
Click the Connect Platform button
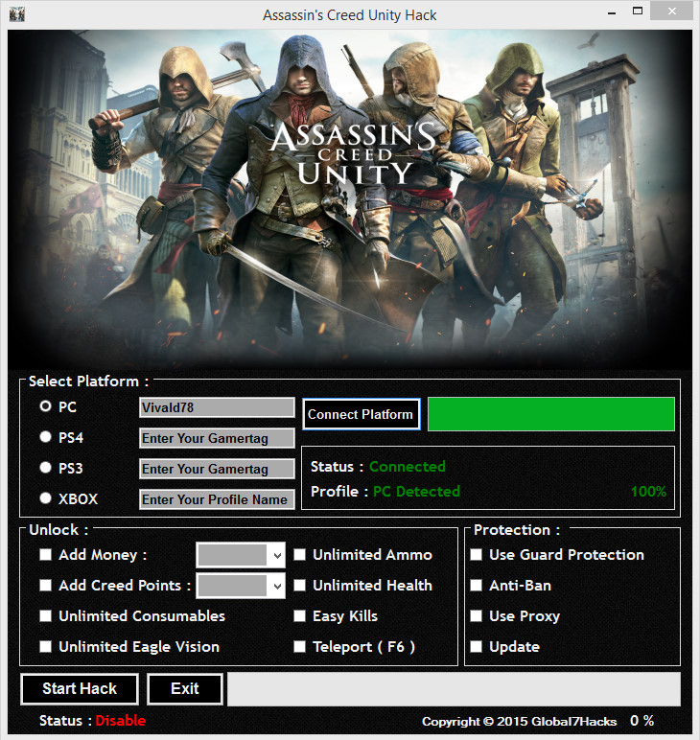[362, 414]
